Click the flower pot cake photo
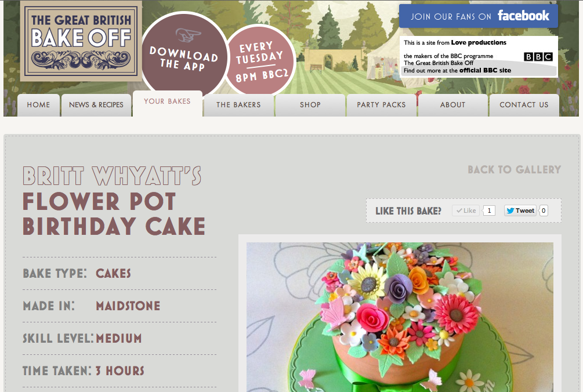 click(400, 317)
